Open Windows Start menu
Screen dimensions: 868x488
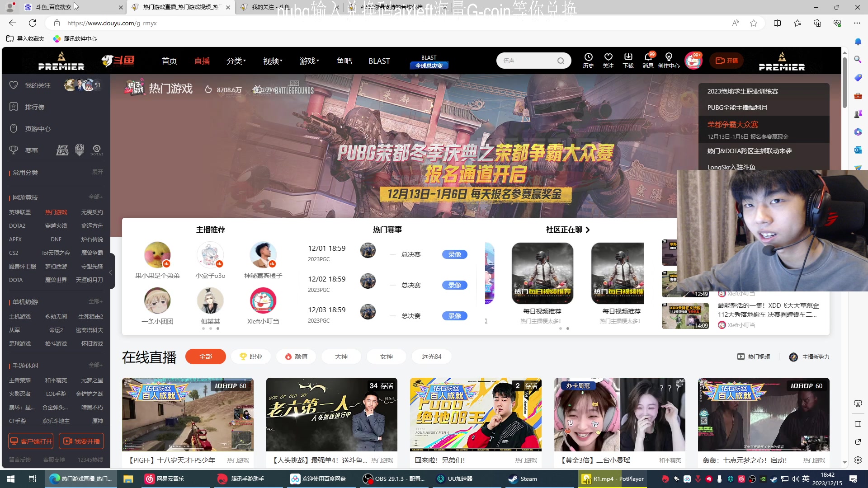coord(11,479)
